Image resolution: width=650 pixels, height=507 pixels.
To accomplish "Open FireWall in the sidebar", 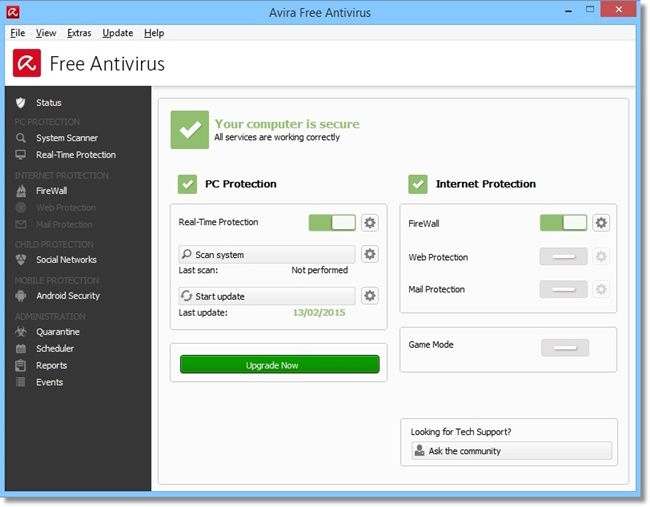I will pyautogui.click(x=51, y=191).
